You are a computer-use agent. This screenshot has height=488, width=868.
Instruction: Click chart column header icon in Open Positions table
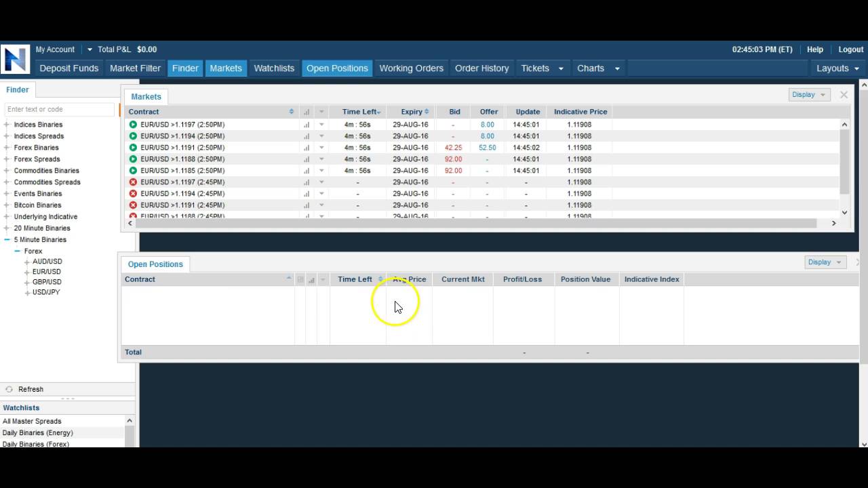[312, 279]
